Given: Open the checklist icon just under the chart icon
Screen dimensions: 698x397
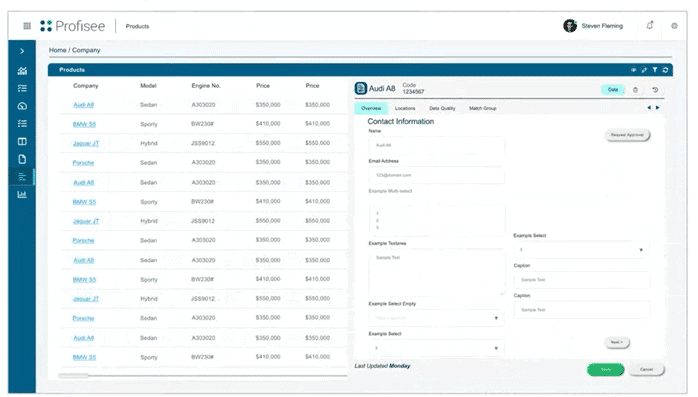Looking at the screenshot, I should point(22,88).
